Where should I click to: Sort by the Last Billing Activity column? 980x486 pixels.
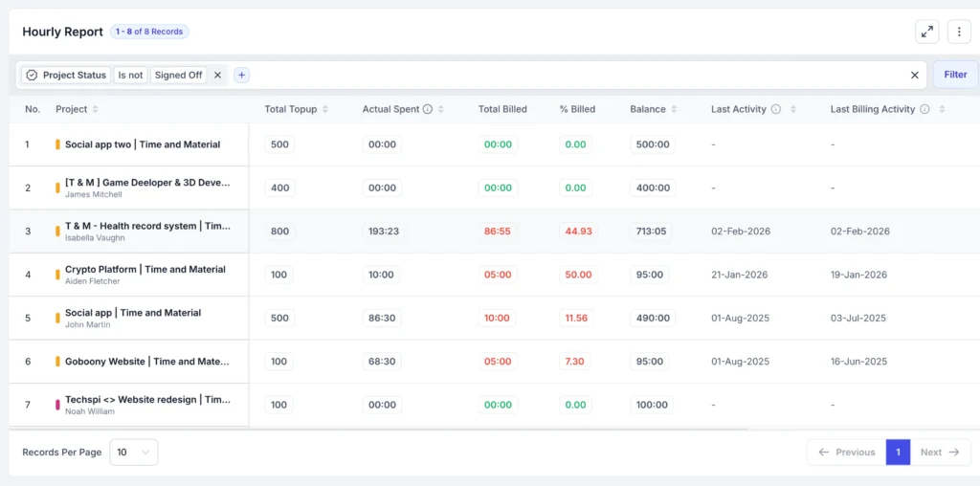click(942, 109)
